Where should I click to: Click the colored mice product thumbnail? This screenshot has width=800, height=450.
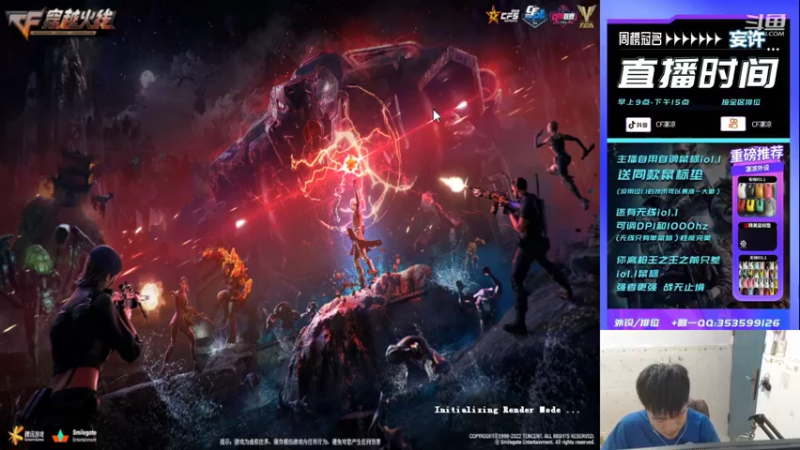[757, 197]
